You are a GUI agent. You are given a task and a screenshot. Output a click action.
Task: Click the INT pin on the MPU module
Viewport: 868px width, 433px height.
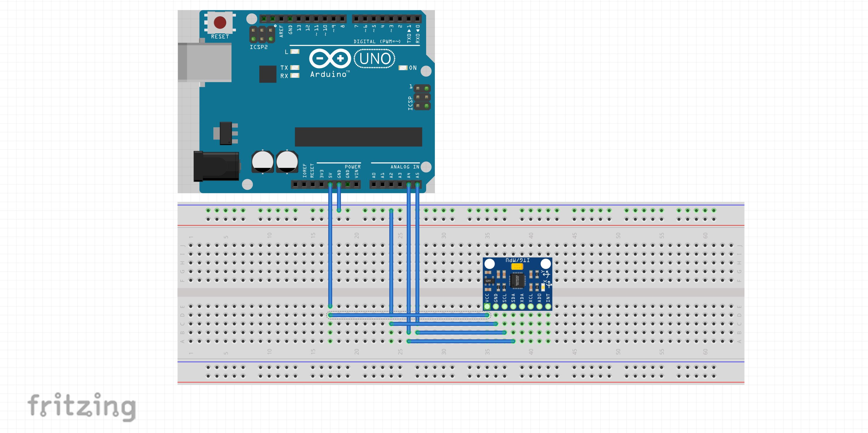pos(548,306)
